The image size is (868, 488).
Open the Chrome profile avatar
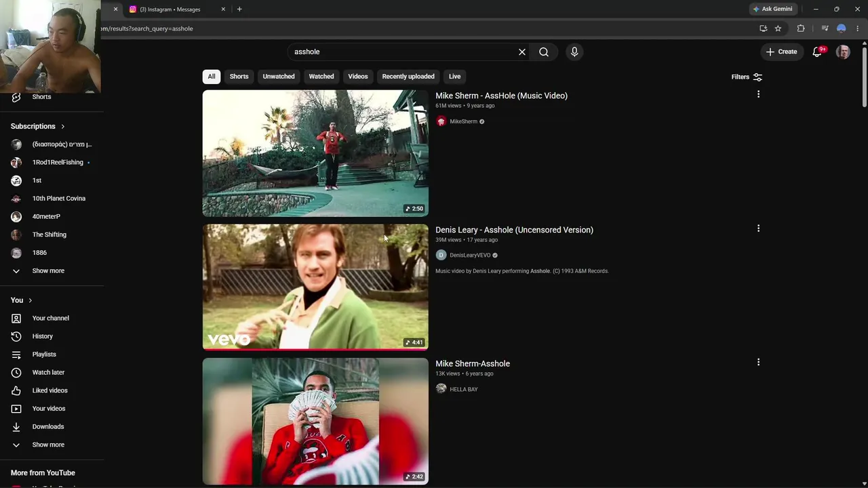[x=842, y=28]
